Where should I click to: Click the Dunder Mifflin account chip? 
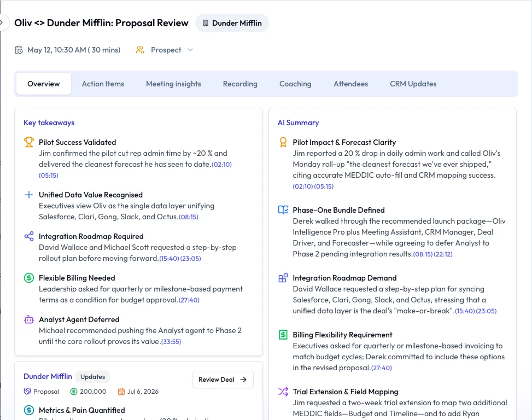[x=232, y=23]
